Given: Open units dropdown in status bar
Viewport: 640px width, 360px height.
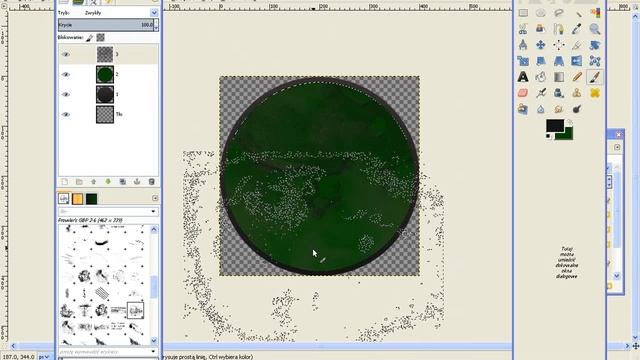Looking at the screenshot, I should click(44, 357).
